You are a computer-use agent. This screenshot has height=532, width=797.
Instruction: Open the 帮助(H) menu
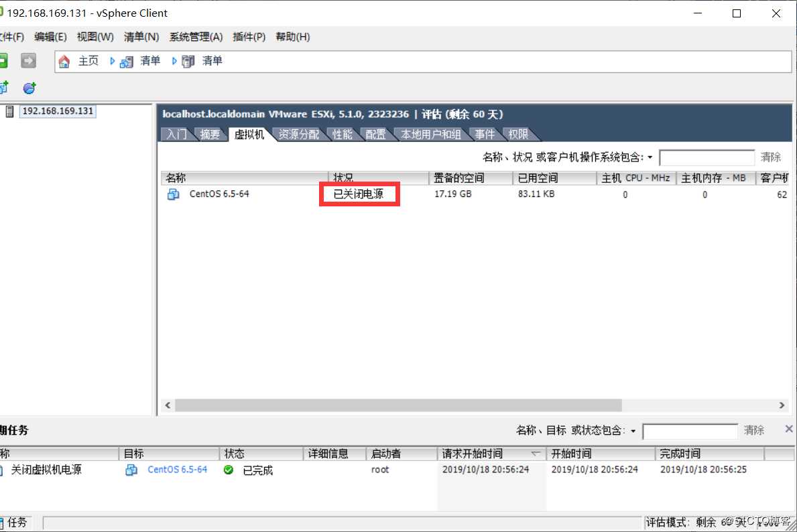[292, 37]
